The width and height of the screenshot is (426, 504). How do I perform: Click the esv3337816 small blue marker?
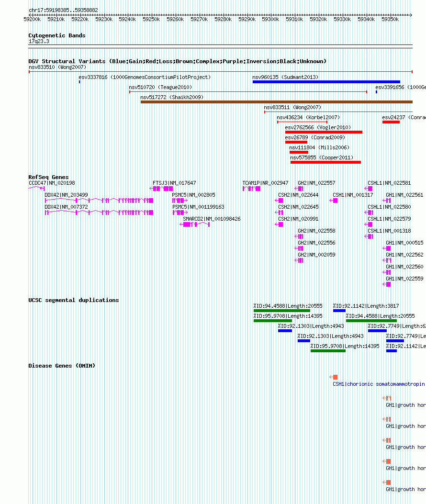click(79, 82)
